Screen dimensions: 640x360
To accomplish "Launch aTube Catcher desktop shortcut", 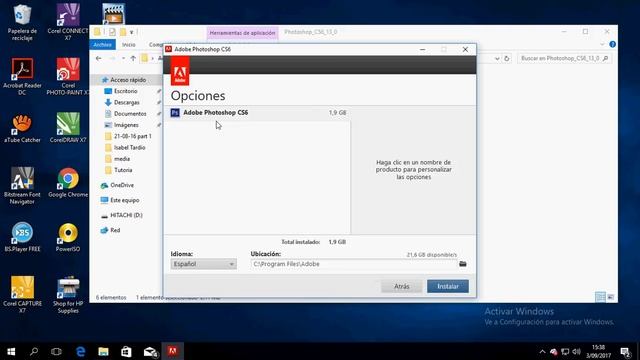I will click(22, 128).
